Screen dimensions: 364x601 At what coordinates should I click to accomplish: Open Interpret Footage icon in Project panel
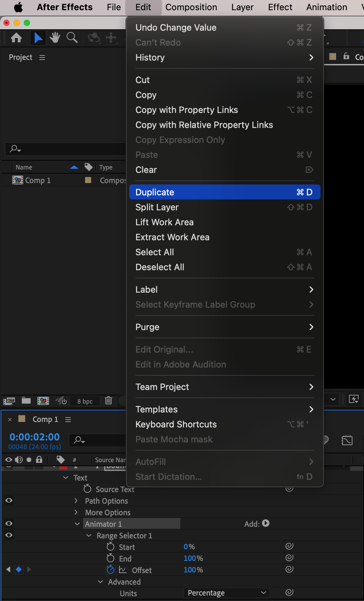click(x=9, y=401)
